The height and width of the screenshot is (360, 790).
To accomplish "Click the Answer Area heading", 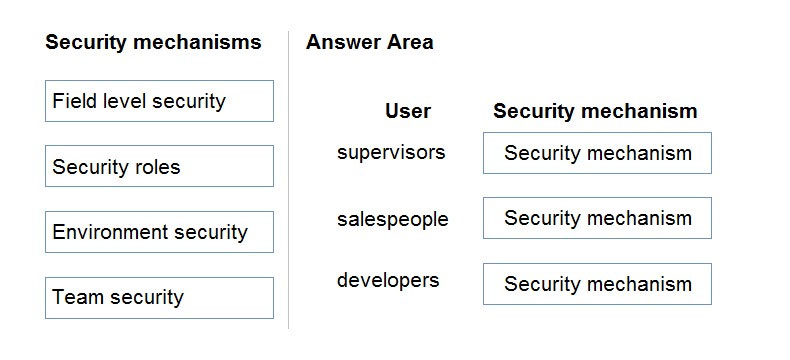I will point(369,42).
